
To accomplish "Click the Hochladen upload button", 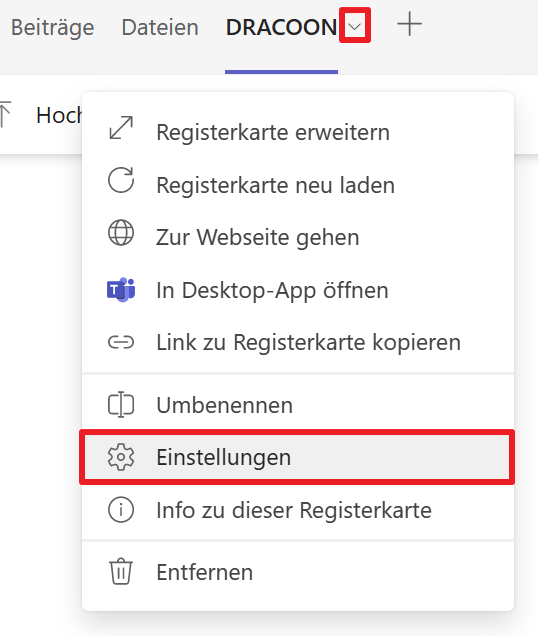I will point(41,115).
